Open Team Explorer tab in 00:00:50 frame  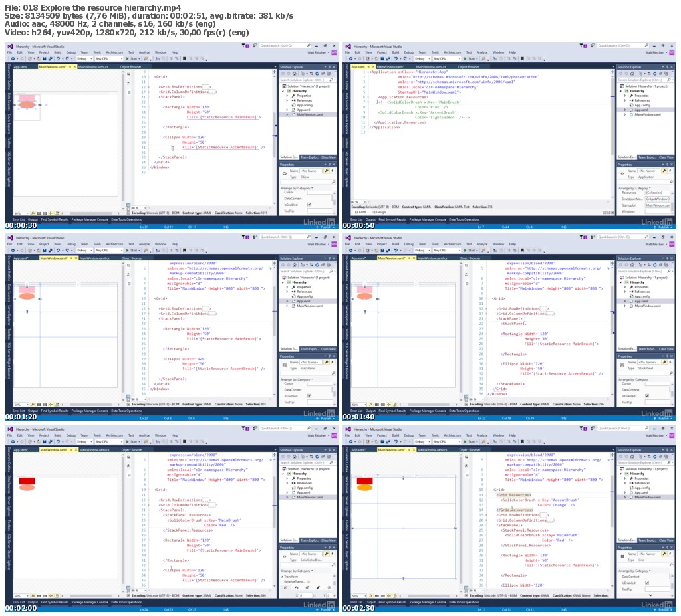point(647,157)
